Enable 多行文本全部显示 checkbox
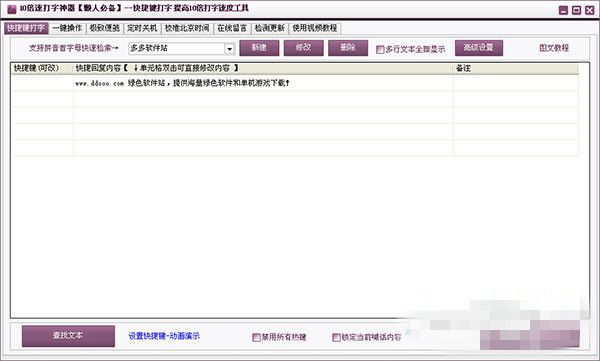600x361 pixels. click(380, 49)
